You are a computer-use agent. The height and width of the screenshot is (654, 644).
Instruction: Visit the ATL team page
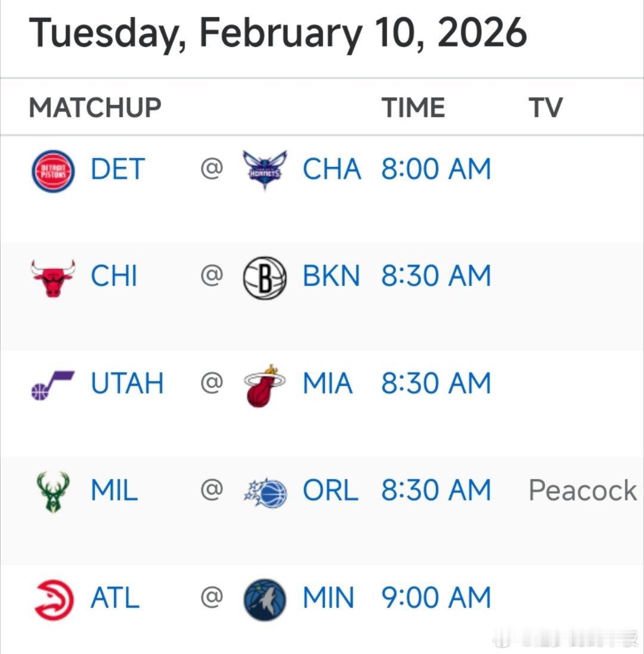point(114,598)
